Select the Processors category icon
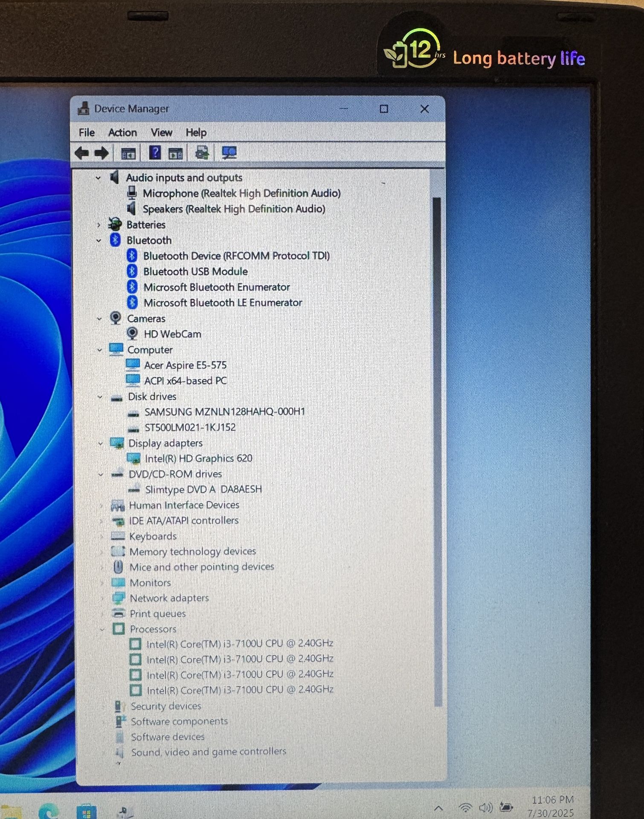The width and height of the screenshot is (644, 819). (x=119, y=629)
